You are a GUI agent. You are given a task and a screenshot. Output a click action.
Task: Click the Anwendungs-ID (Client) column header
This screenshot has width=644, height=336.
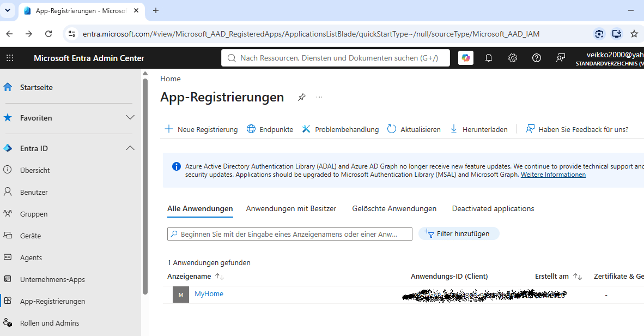tap(449, 277)
